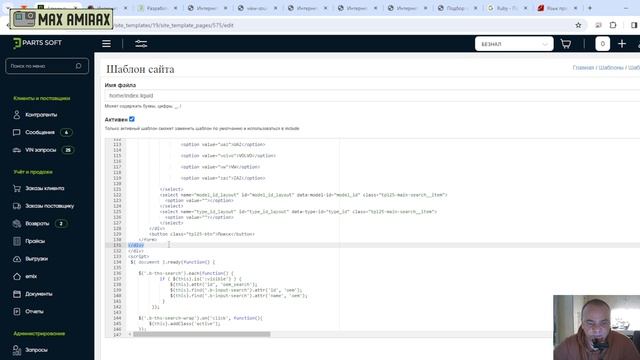Click the Заказы поставщику truck icon
This screenshot has width=640, height=360.
(x=17, y=206)
